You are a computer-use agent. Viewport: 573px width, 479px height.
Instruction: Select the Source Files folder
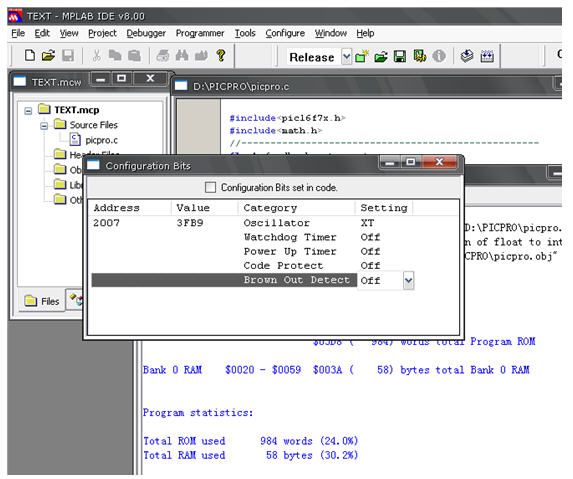pyautogui.click(x=94, y=125)
